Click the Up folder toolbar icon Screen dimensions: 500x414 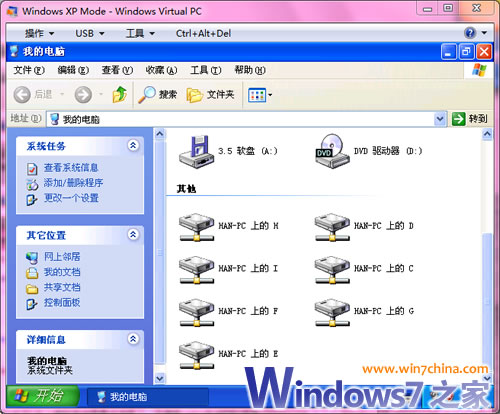coord(119,94)
